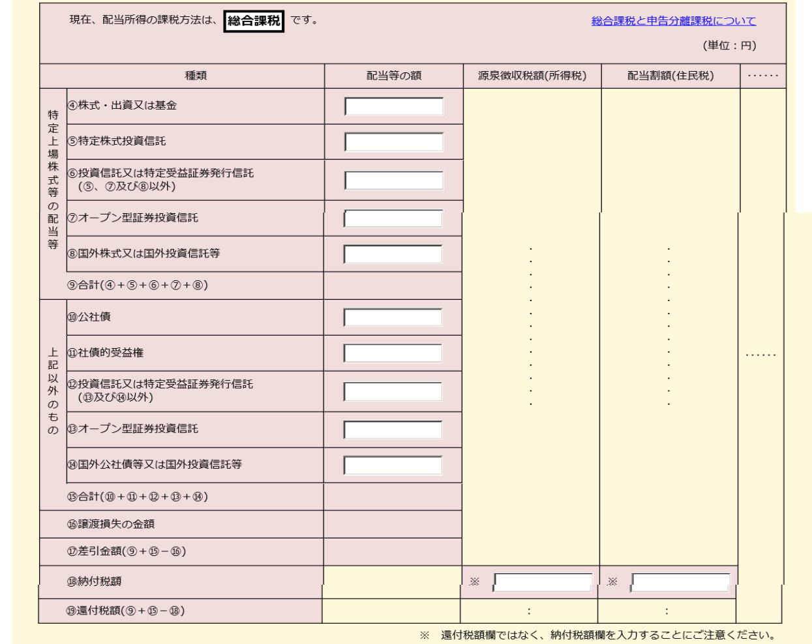Select the ⑥ row input (⑤、⑦及び⑧以外)

tap(394, 181)
